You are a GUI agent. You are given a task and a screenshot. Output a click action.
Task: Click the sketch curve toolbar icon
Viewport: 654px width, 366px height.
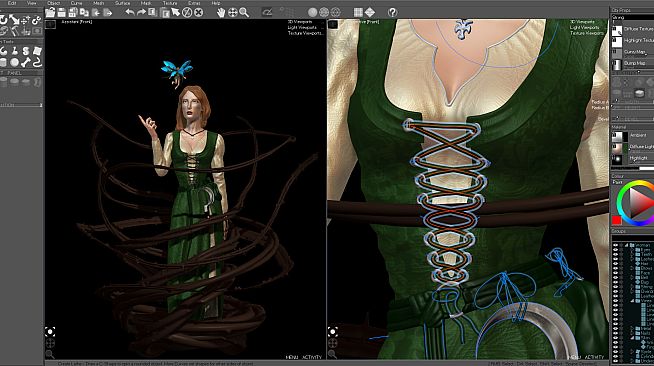(x=267, y=13)
